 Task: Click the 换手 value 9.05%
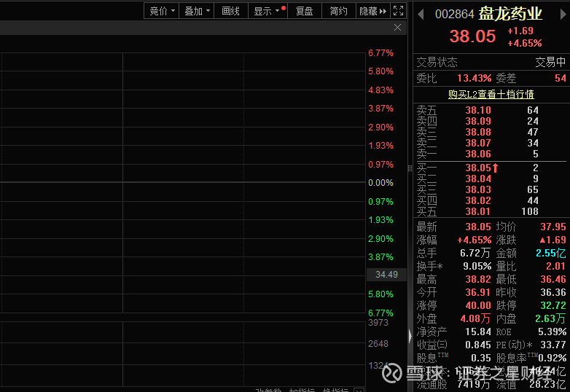477,266
